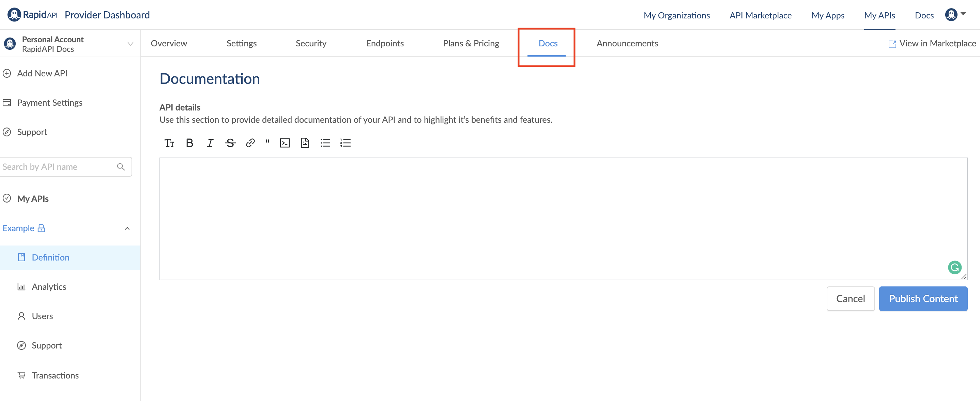Click the text heading size icon
The height and width of the screenshot is (401, 980).
tap(169, 143)
